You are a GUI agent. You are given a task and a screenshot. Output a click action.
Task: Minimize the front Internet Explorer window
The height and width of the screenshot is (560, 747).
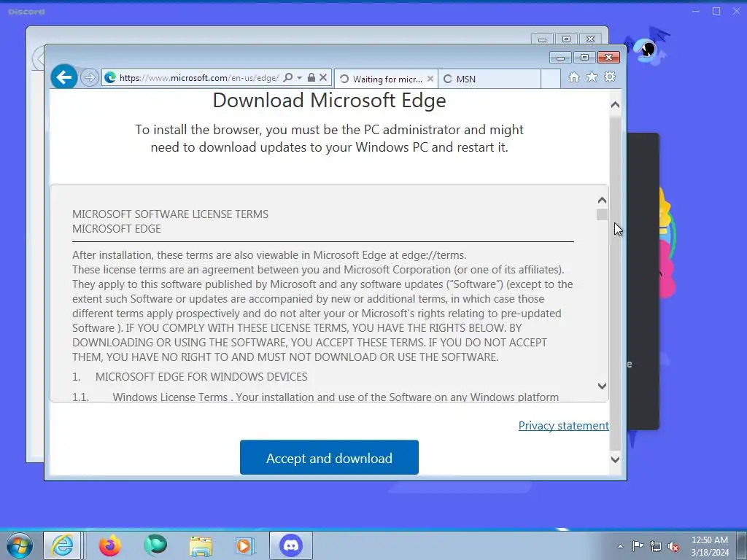[560, 58]
